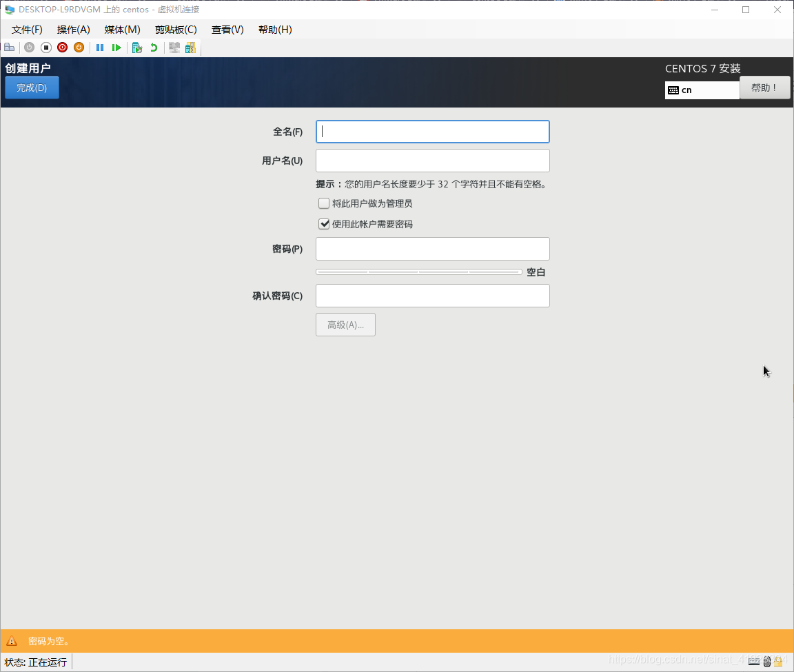The width and height of the screenshot is (794, 672).
Task: Revert the VM with the green arrow icon
Action: pos(154,48)
